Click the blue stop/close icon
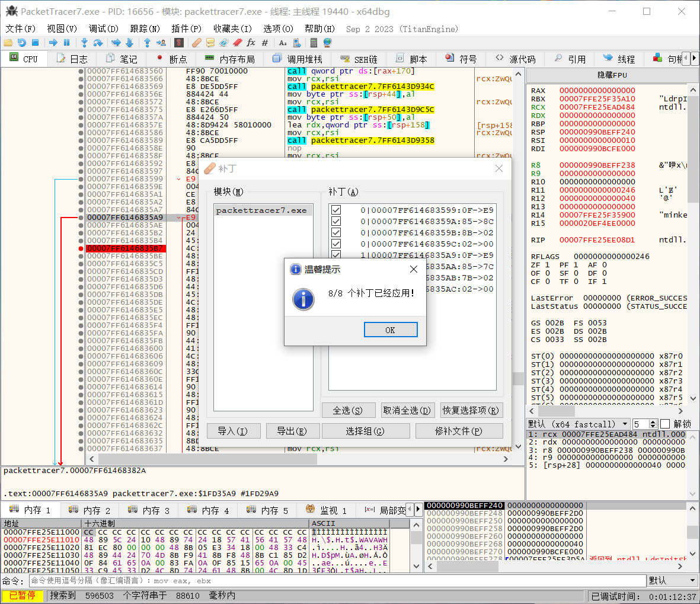 (x=36, y=43)
